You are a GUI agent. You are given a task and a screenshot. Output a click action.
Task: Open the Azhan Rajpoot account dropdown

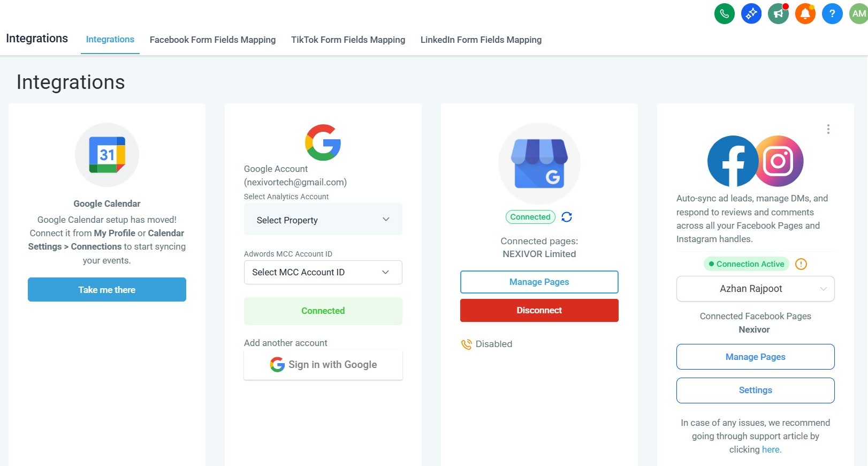pos(756,289)
